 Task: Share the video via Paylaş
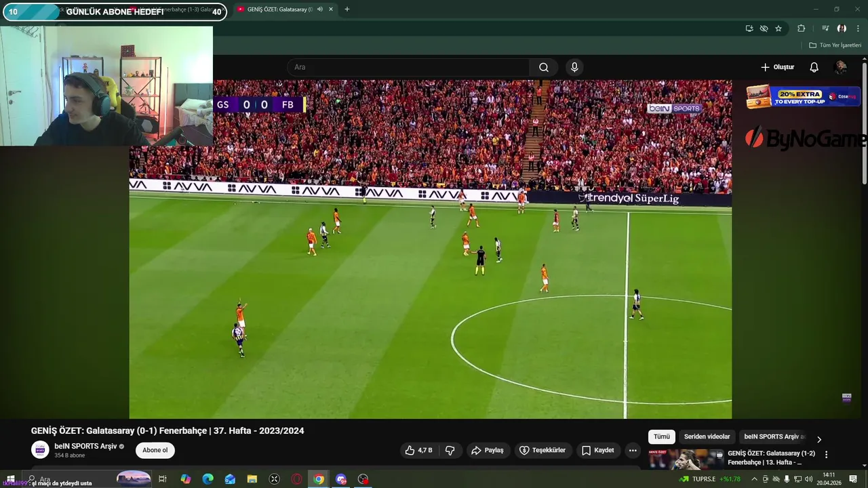pyautogui.click(x=488, y=450)
